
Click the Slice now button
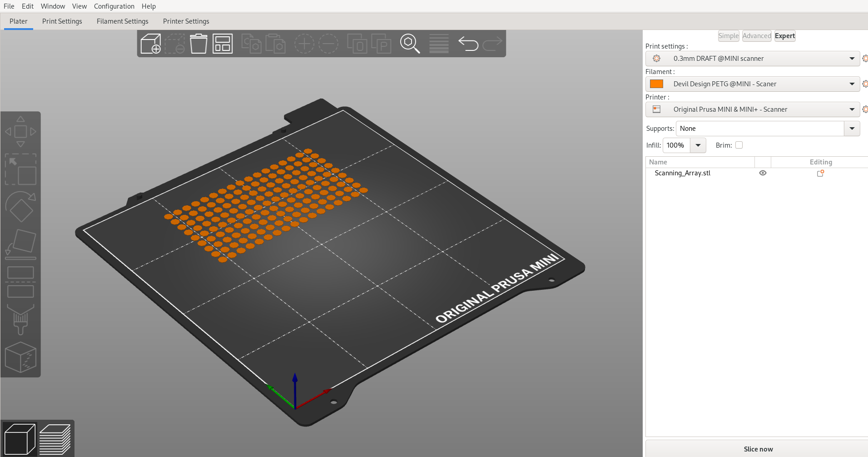coord(758,448)
